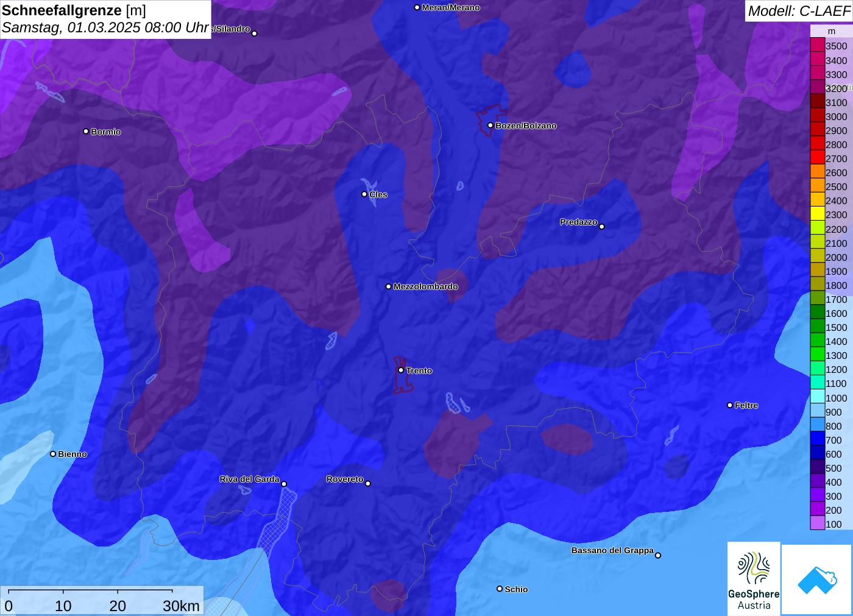853x616 pixels.
Task: Click the GeoSphere Austria logo
Action: (x=754, y=579)
